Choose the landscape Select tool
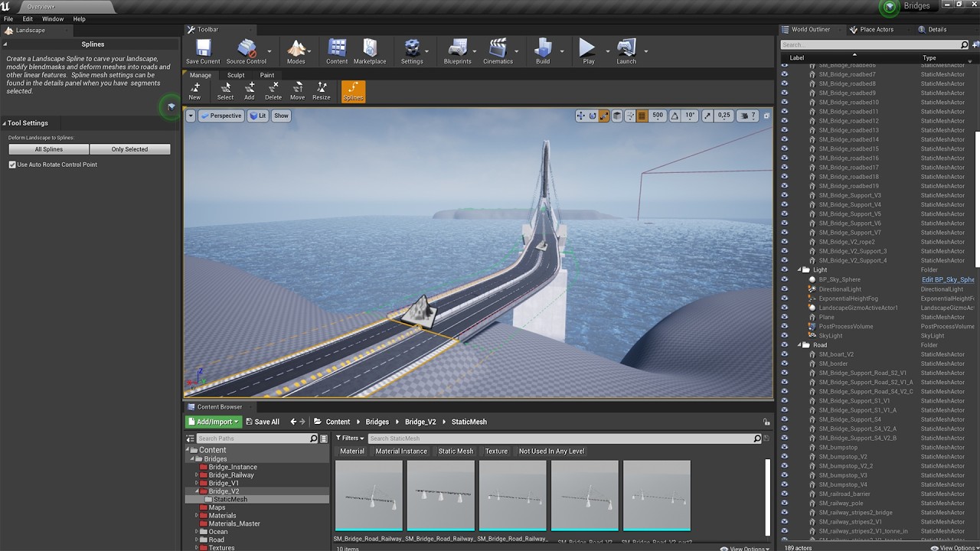980x551 pixels. pos(225,91)
